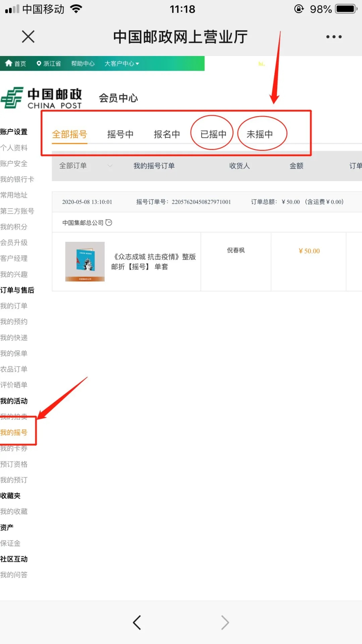
Task: Click the order number 22057620450827971001
Action: click(x=201, y=202)
